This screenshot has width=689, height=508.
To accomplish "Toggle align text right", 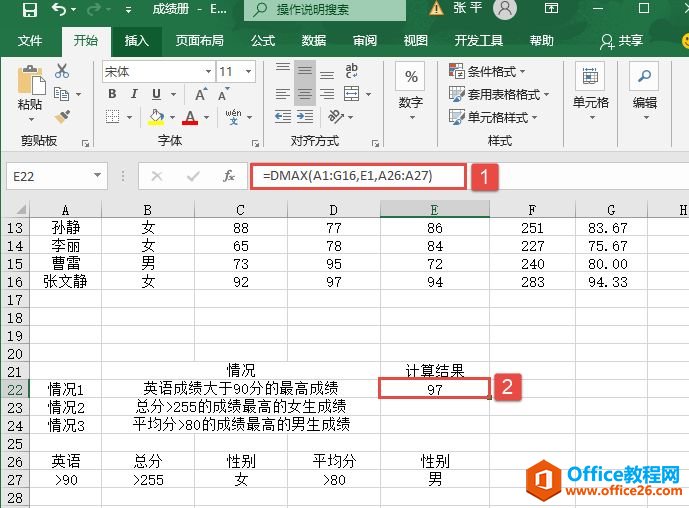I will [x=326, y=94].
